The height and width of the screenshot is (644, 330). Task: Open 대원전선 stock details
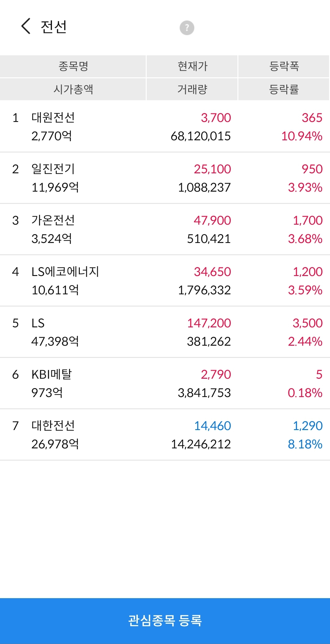(x=165, y=127)
